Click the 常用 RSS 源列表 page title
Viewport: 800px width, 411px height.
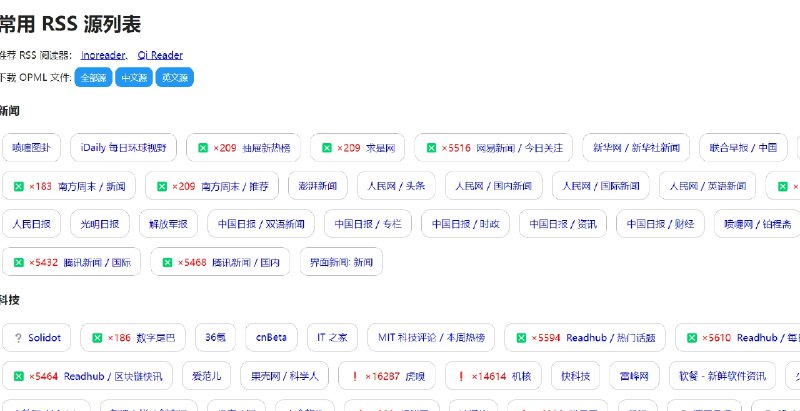pos(70,24)
